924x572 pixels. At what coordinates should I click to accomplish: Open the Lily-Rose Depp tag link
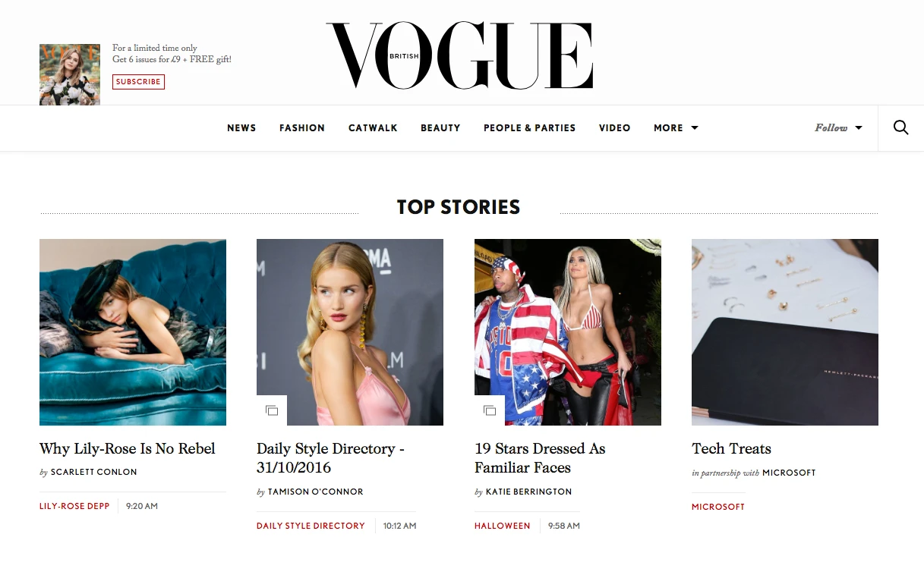pyautogui.click(x=74, y=506)
